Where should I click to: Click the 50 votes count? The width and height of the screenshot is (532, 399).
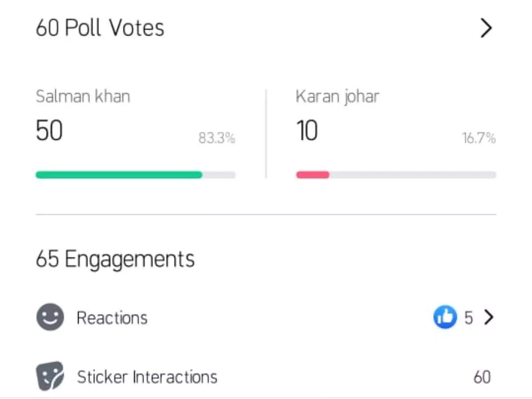pyautogui.click(x=49, y=131)
